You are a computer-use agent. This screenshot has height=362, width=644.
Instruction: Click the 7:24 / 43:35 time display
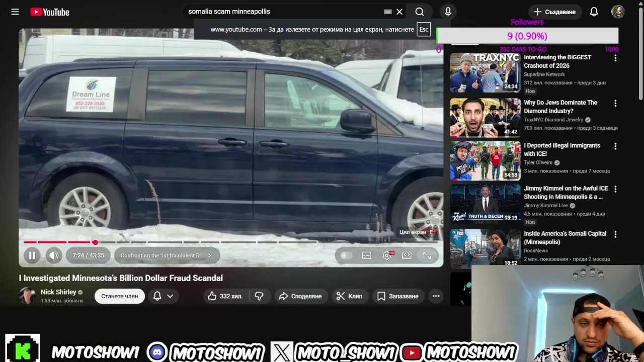point(88,255)
